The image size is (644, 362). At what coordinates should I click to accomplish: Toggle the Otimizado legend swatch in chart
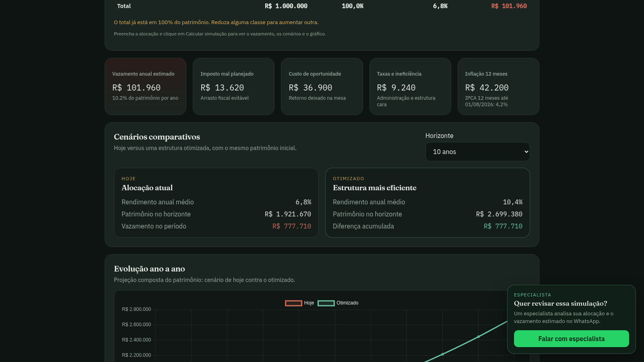(326, 303)
